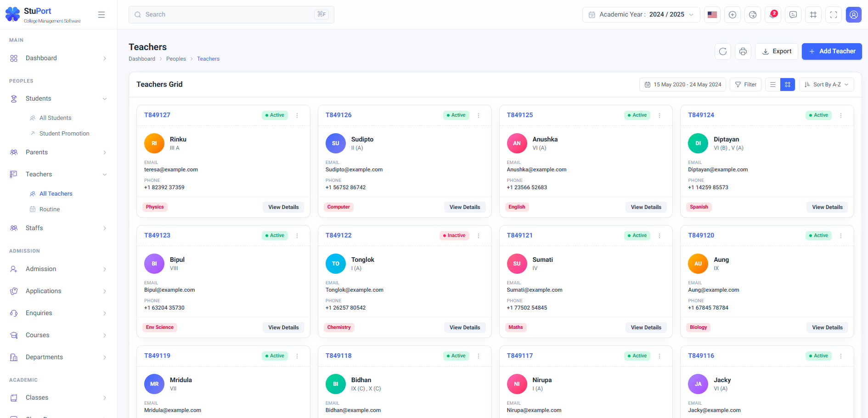Expand Staffs sidebar menu
Image resolution: width=868 pixels, height=418 pixels.
click(x=58, y=228)
